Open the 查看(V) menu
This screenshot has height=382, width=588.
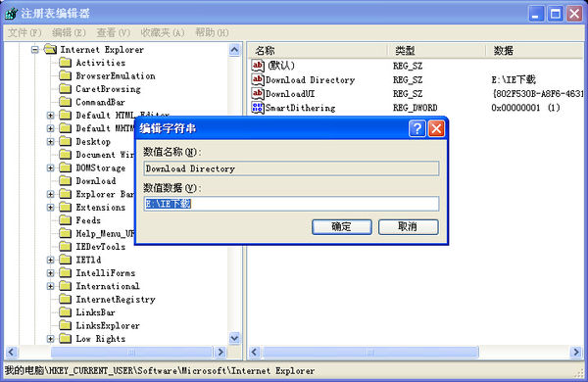point(114,33)
